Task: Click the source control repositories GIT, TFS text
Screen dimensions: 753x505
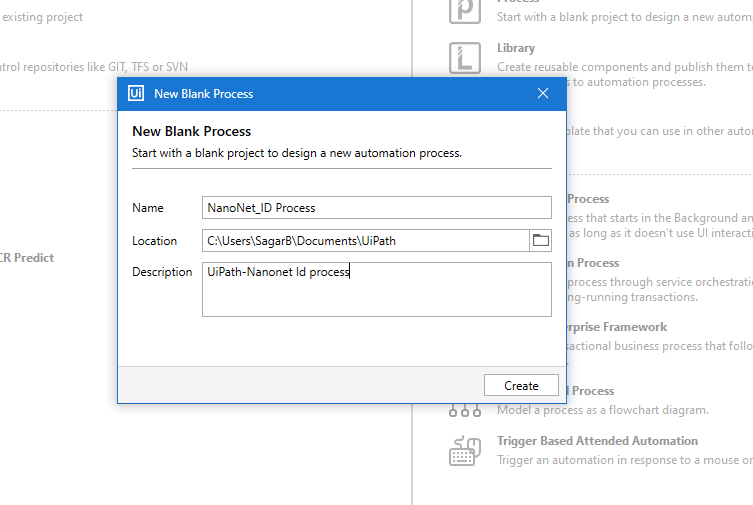Action: [94, 67]
